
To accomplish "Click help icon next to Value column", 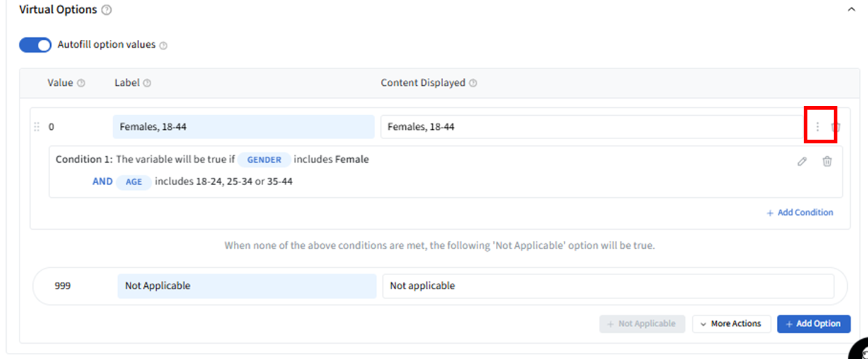I will (x=81, y=83).
